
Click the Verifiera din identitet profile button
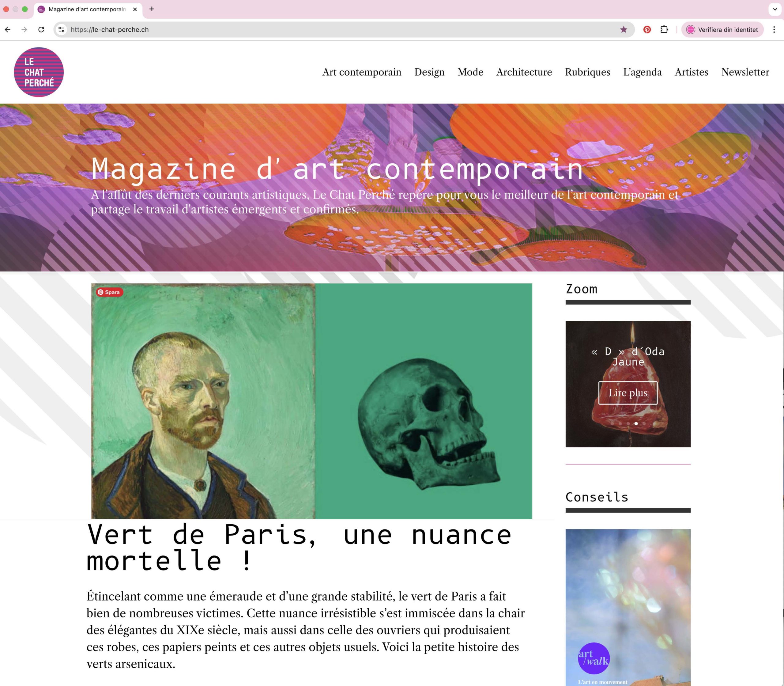pos(722,29)
